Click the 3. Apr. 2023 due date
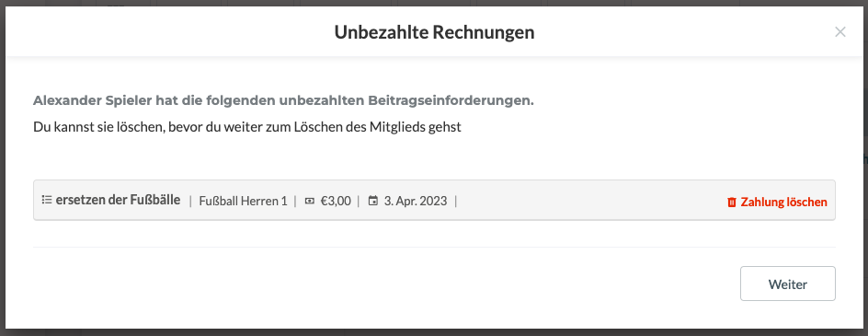This screenshot has height=336, width=868. coord(416,201)
